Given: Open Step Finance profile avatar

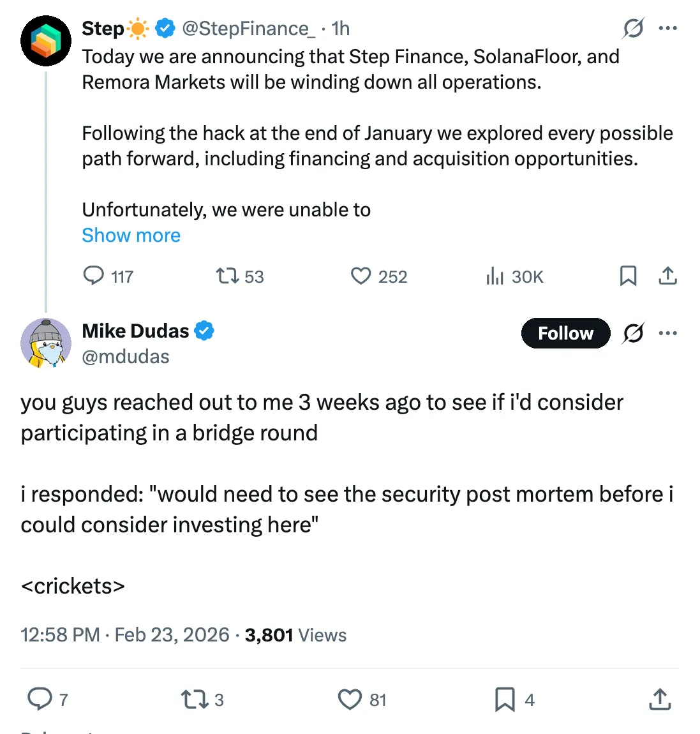Looking at the screenshot, I should pos(46,41).
